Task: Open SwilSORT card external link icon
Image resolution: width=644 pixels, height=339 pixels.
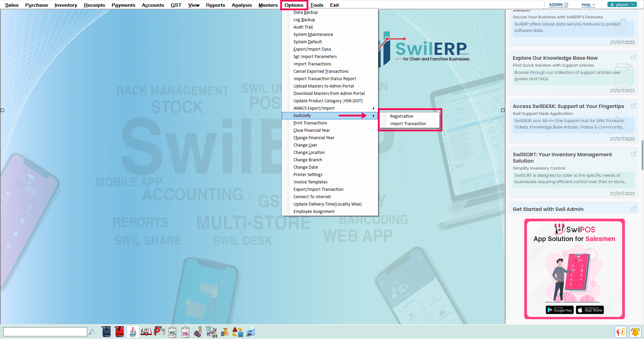Action: [634, 154]
